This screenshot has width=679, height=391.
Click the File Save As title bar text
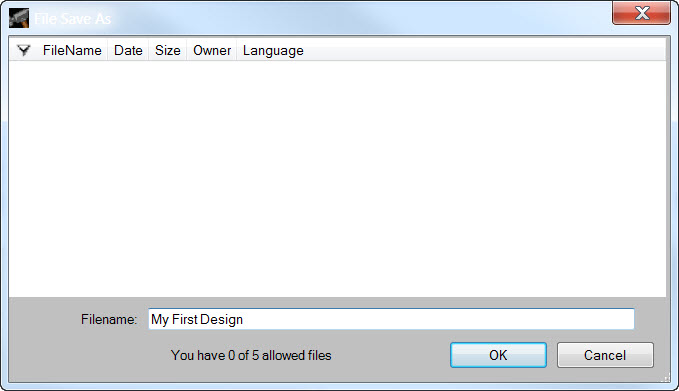(72, 19)
